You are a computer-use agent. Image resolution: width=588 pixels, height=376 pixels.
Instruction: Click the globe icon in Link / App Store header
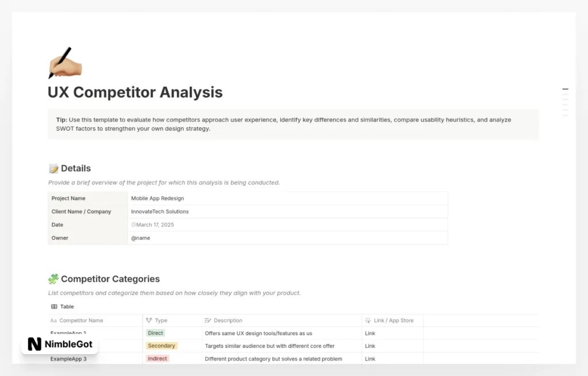pyautogui.click(x=367, y=320)
